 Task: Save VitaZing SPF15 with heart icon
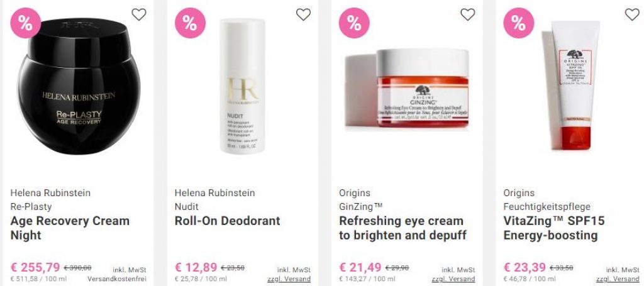pos(632,14)
